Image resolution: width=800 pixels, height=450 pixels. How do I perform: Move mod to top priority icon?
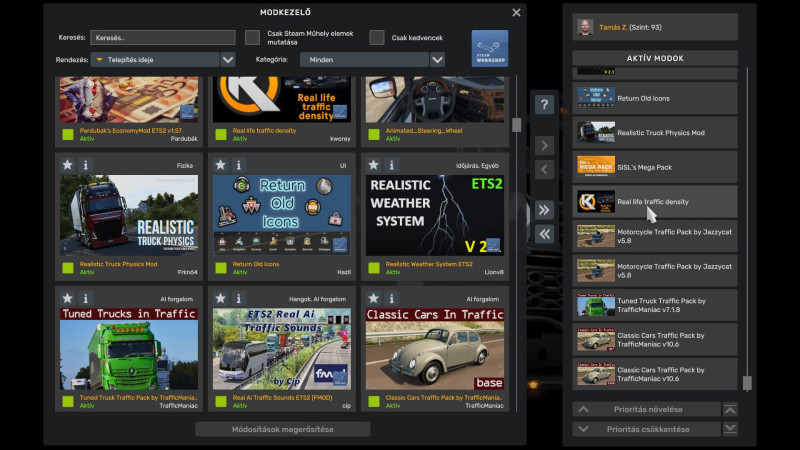click(730, 409)
